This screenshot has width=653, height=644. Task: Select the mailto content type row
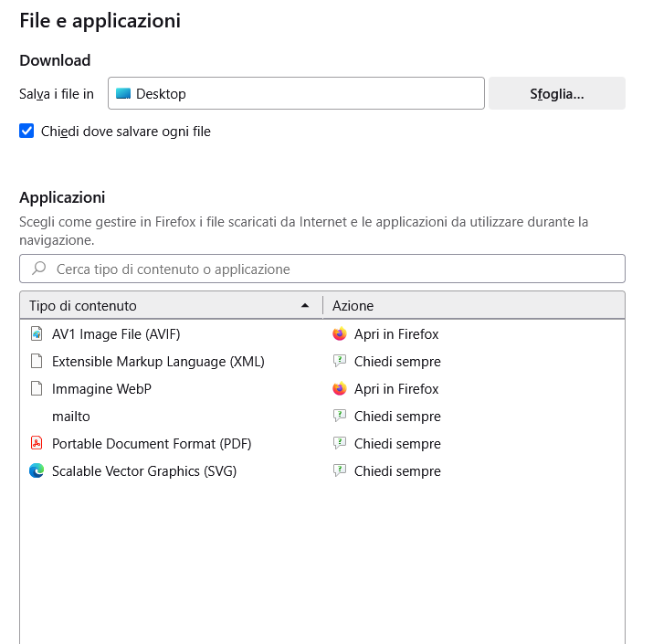click(71, 417)
